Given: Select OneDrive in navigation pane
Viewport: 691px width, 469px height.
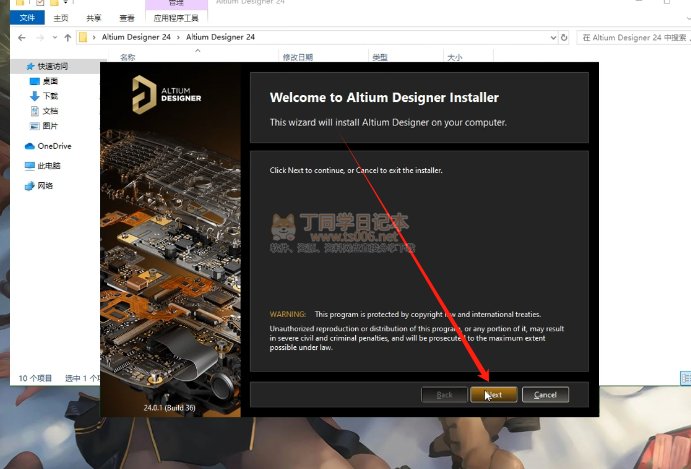Looking at the screenshot, I should coord(54,146).
